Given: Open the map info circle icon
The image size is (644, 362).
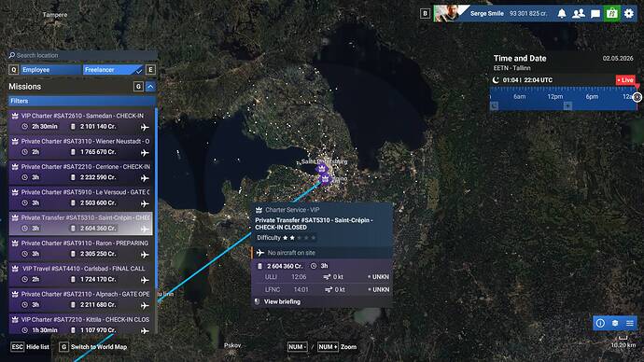Looking at the screenshot, I should click(x=600, y=324).
